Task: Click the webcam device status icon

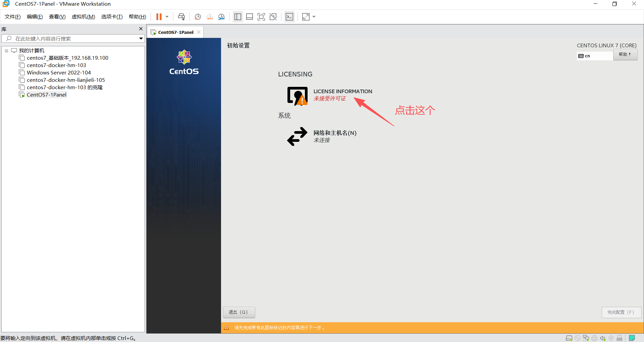Action: pyautogui.click(x=611, y=338)
